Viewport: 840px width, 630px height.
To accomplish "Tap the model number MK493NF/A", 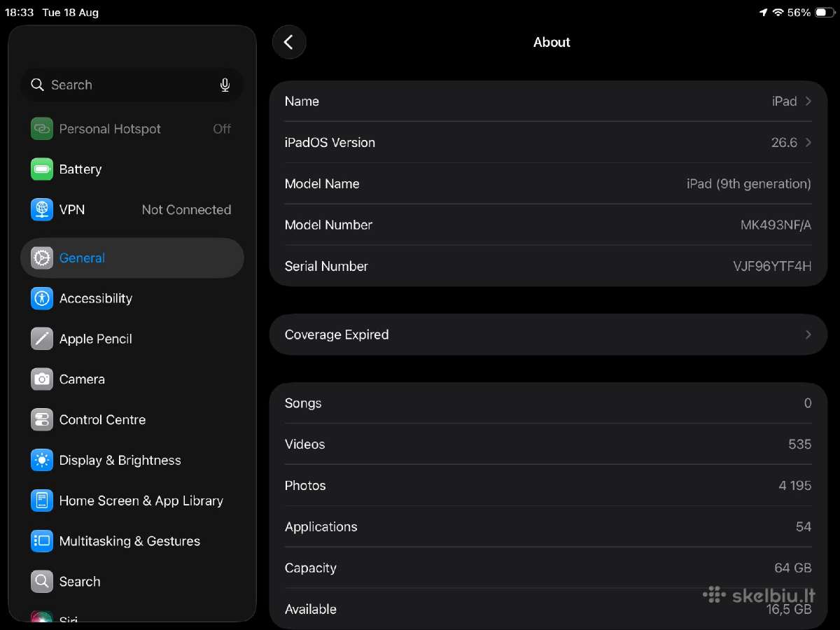I will pos(776,225).
